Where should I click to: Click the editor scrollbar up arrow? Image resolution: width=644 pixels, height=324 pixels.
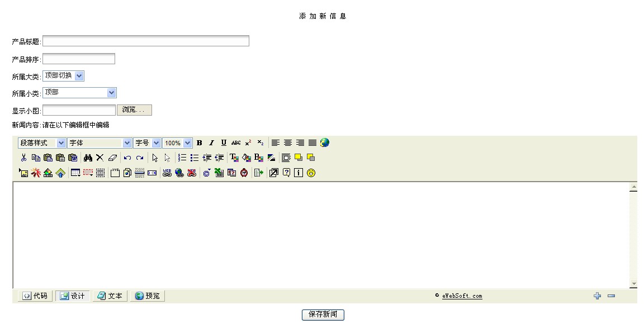coord(634,187)
